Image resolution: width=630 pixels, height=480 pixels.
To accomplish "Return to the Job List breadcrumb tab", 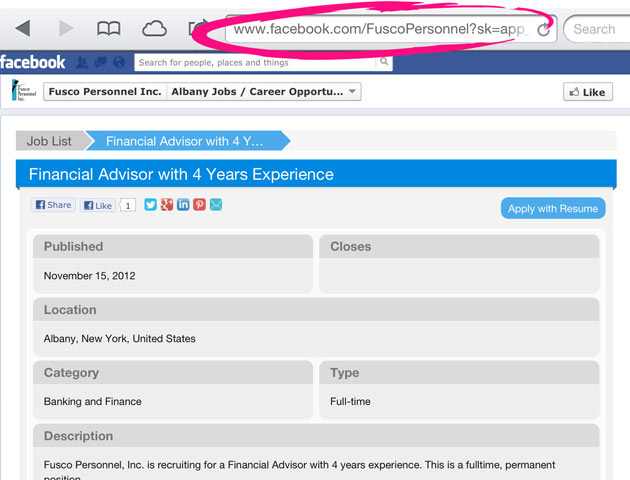I will 49,141.
